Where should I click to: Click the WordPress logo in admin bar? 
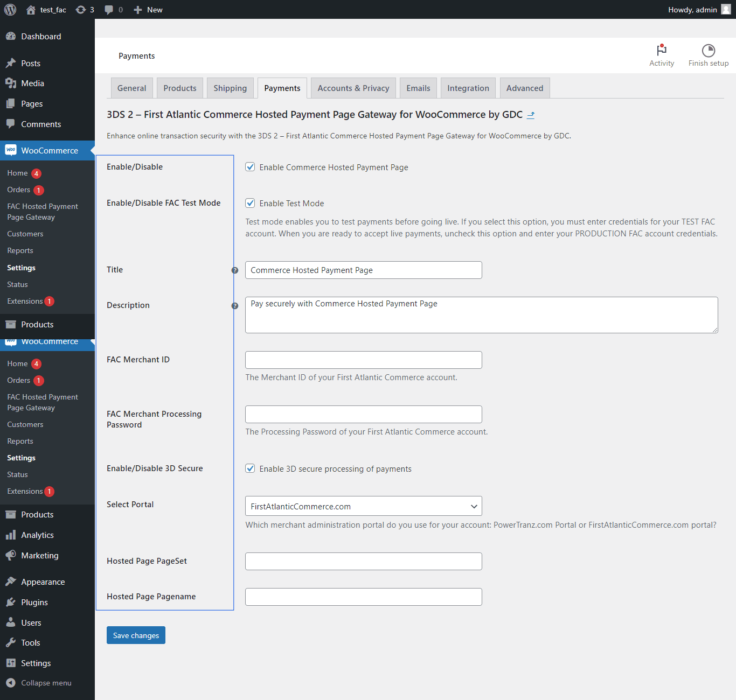coord(10,9)
